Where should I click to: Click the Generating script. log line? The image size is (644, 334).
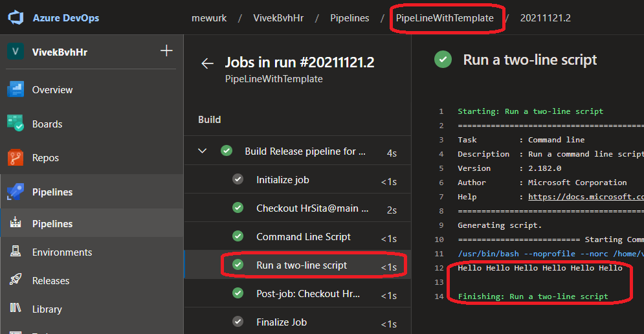500,225
